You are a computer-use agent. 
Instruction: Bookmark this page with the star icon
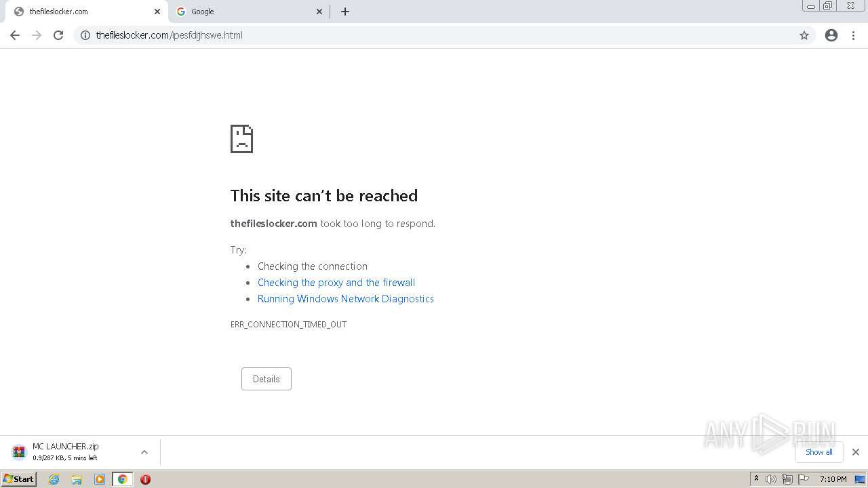804,35
